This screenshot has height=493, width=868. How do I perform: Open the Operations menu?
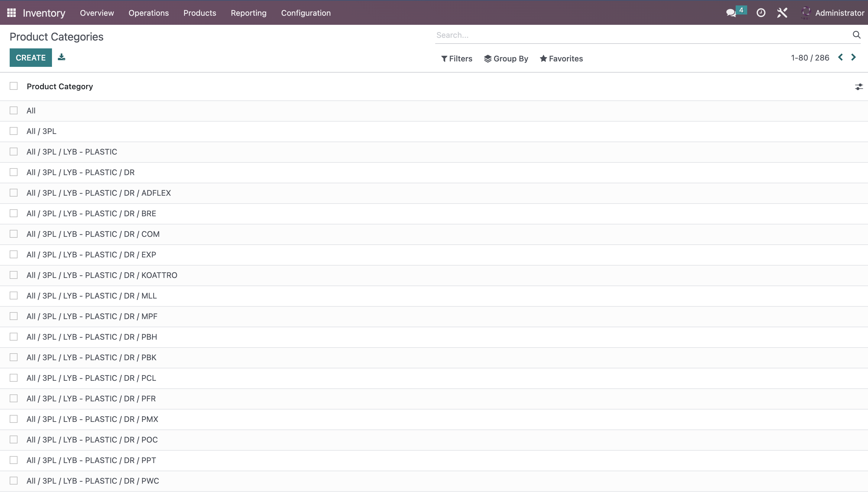[148, 13]
